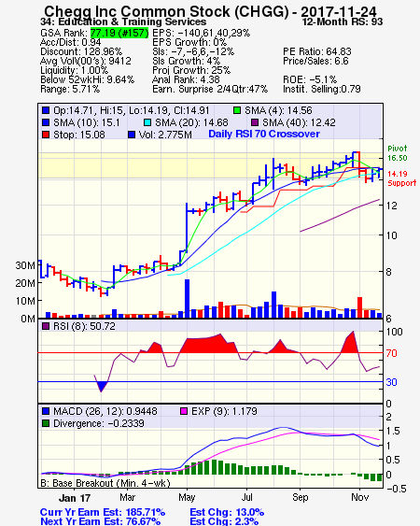Click the purple SMA (40) legend square
This screenshot has width=420, height=526.
(255, 122)
